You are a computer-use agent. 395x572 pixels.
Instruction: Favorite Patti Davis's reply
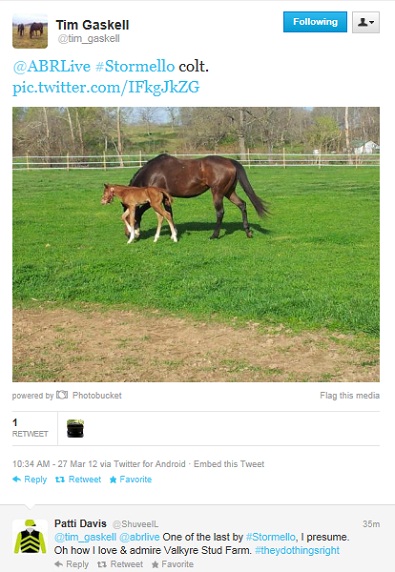tap(173, 564)
